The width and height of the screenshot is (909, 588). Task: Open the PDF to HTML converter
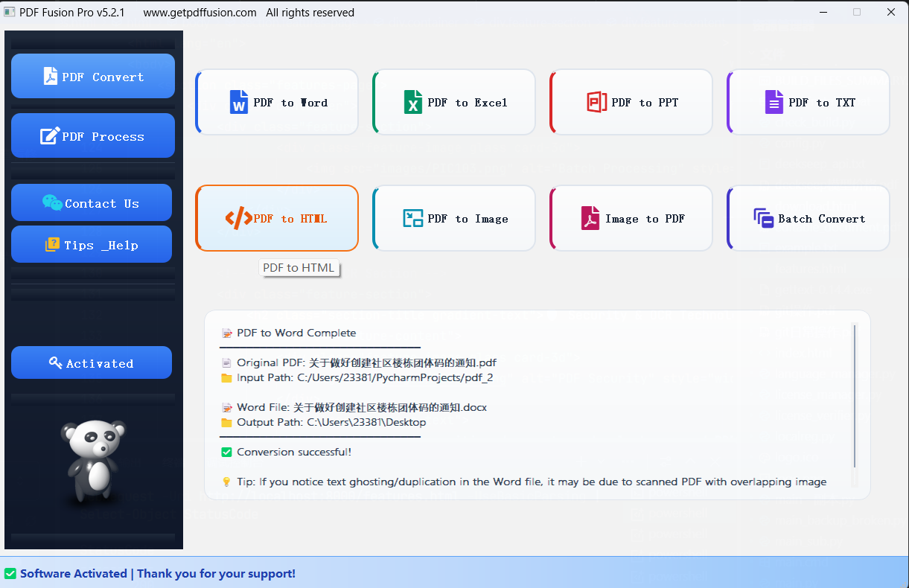277,218
